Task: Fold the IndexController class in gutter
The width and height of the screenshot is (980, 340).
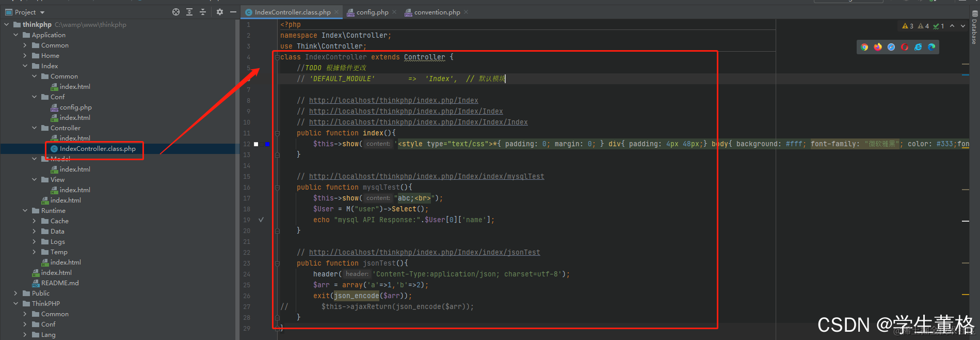Action: [277, 57]
